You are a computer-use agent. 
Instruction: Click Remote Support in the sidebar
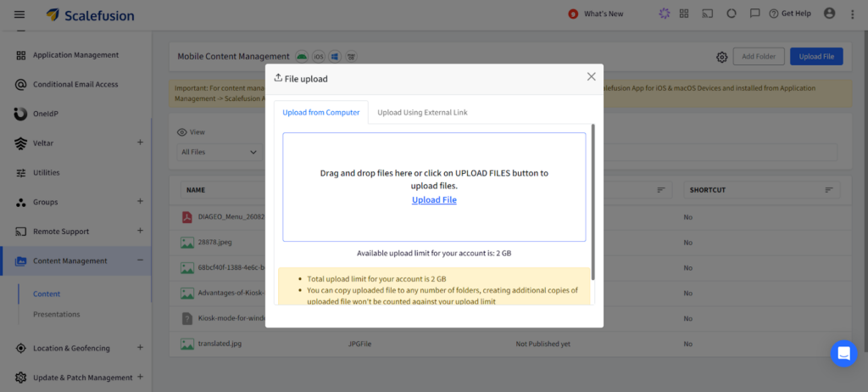[61, 231]
